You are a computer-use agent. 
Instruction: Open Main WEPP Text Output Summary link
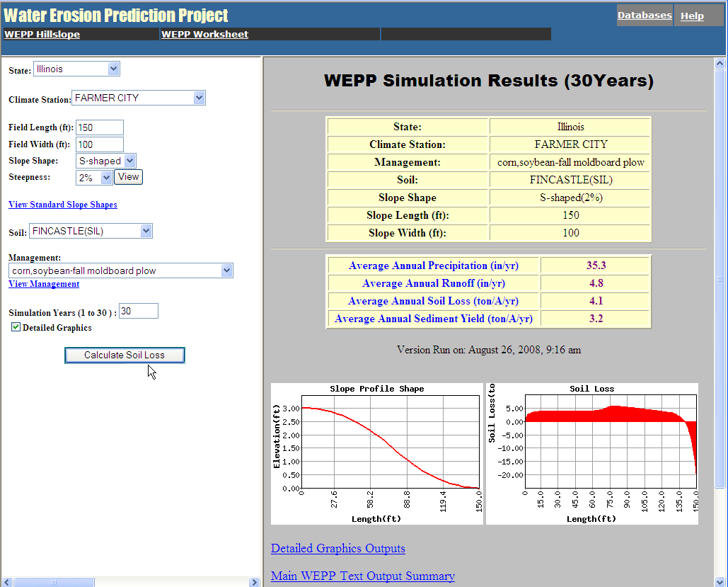point(362,576)
